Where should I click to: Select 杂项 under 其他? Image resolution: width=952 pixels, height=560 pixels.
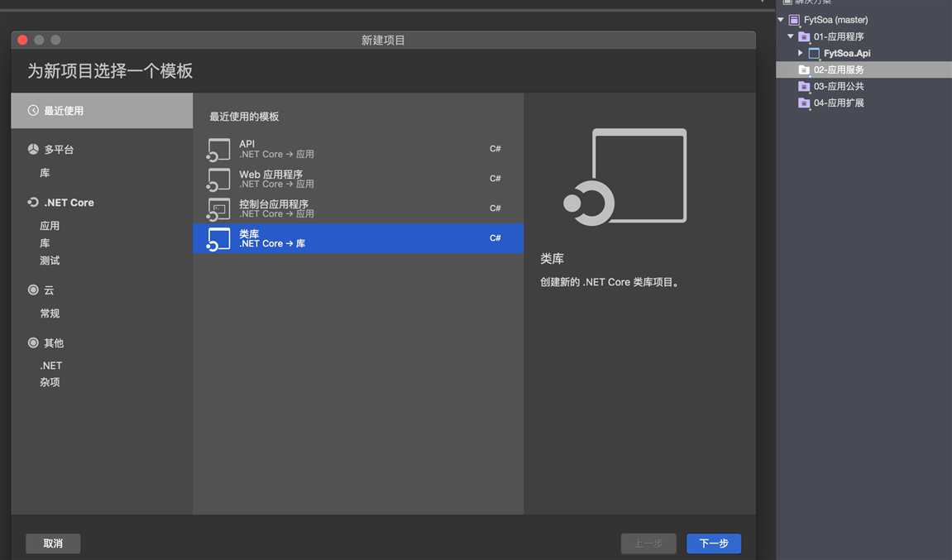[50, 382]
